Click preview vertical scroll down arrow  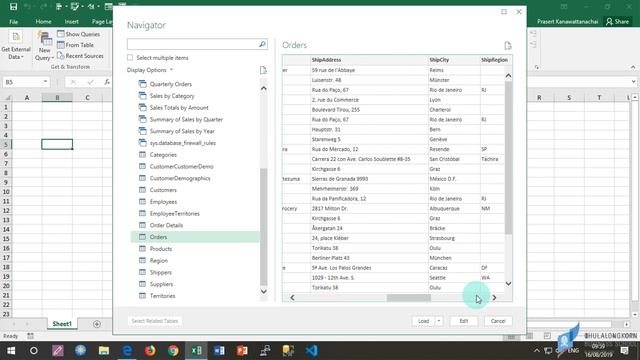pyautogui.click(x=509, y=284)
